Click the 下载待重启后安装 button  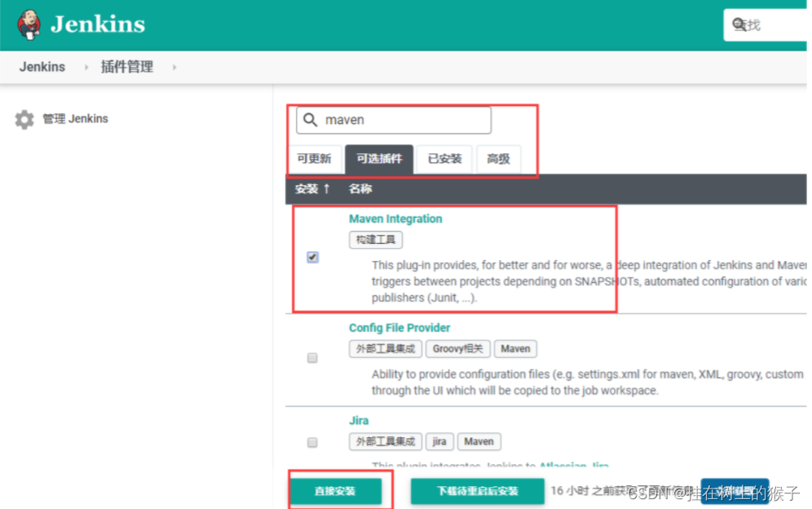[478, 491]
